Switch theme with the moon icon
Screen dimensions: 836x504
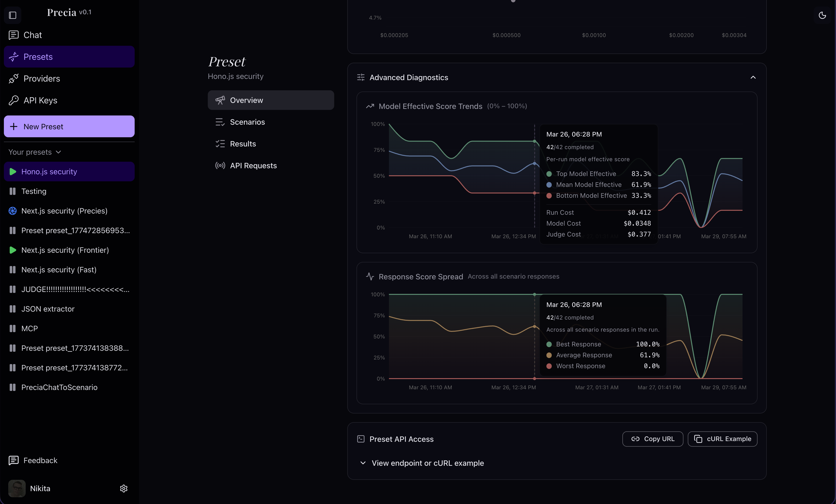coord(822,15)
